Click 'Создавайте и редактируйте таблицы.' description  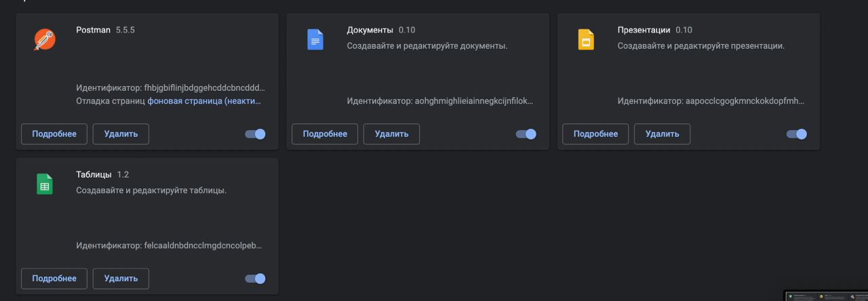point(151,190)
